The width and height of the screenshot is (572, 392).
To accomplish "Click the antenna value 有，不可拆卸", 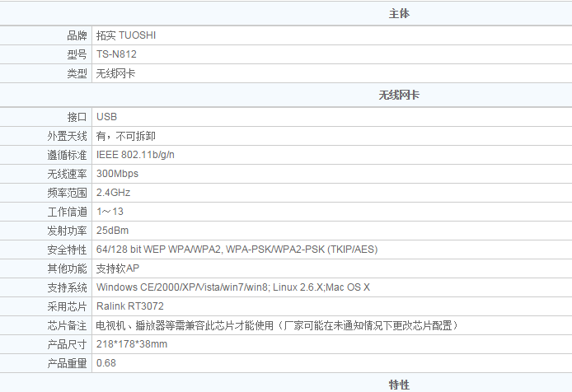I will tap(126, 136).
